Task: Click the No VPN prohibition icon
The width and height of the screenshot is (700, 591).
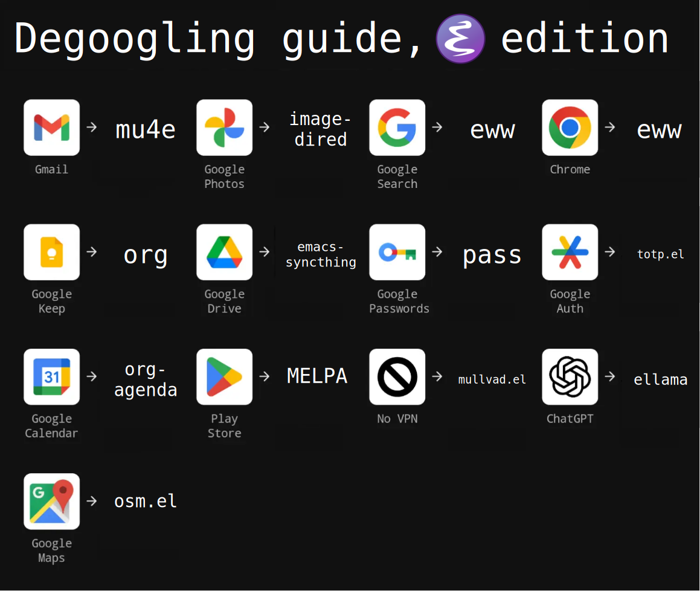Action: [397, 376]
